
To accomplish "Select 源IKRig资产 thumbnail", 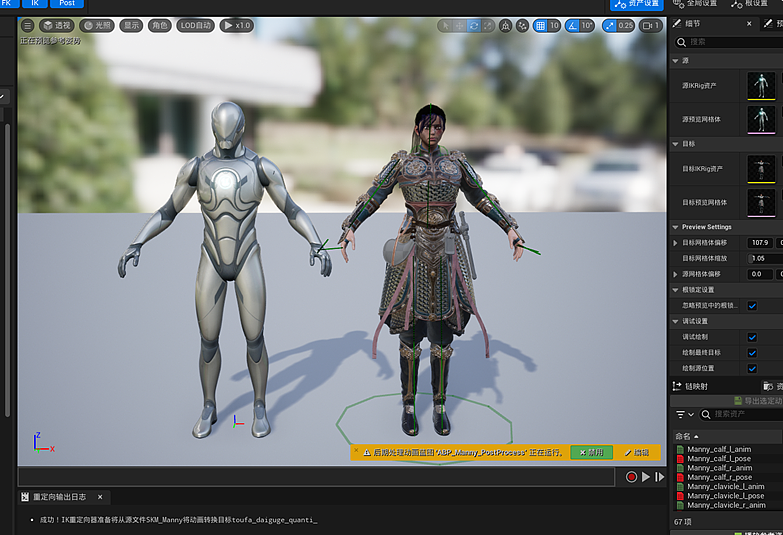I will click(x=761, y=86).
